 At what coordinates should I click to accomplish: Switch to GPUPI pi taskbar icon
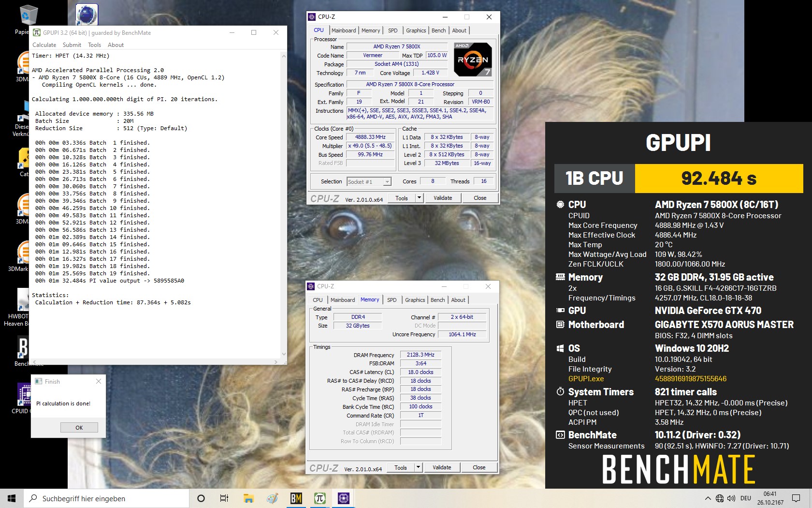[319, 498]
